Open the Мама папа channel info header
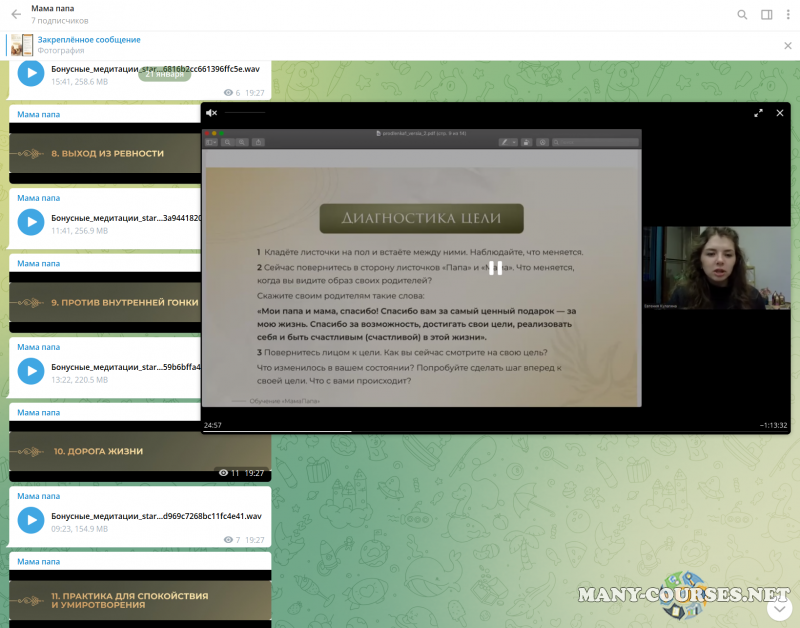This screenshot has width=800, height=628. point(60,14)
